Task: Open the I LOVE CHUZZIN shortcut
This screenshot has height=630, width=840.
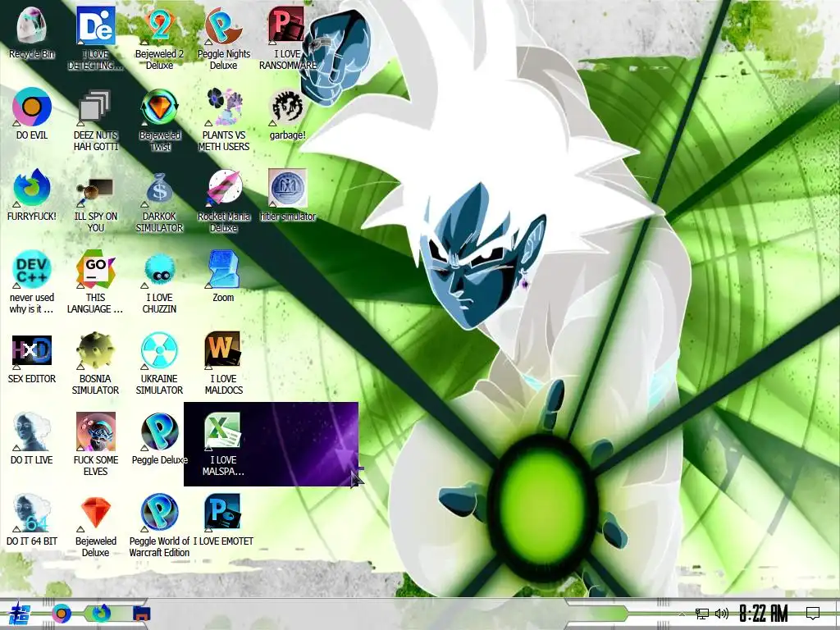Action: click(x=159, y=269)
